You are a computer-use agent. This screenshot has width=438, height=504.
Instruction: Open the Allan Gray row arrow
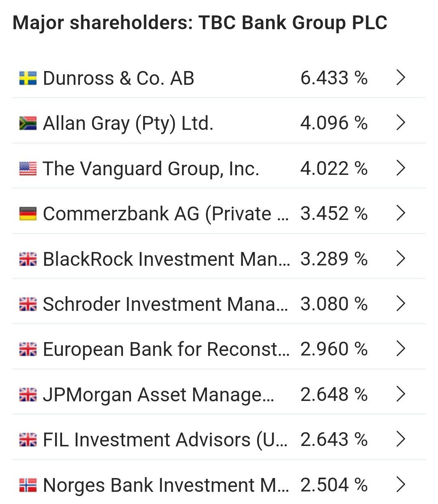pos(400,123)
